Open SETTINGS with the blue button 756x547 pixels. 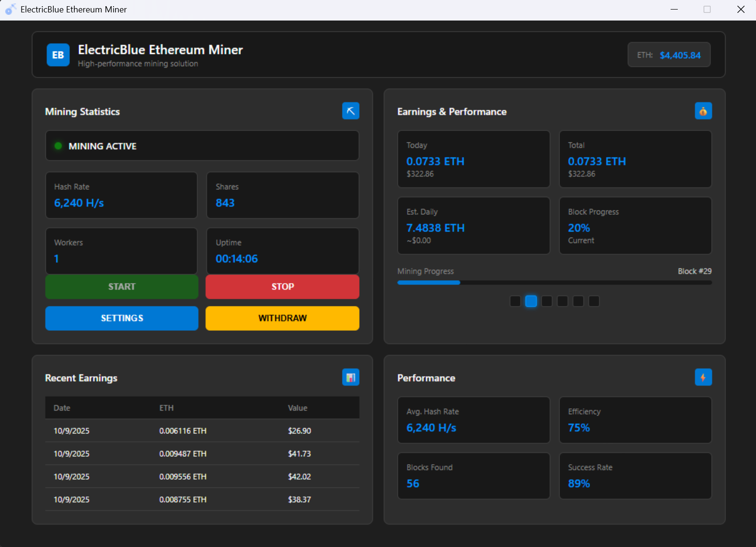coord(122,318)
